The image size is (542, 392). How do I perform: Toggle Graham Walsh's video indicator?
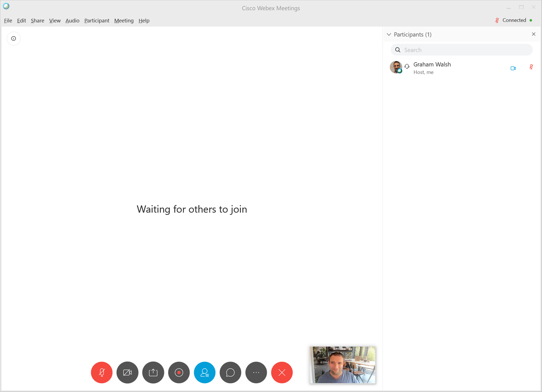(x=513, y=68)
